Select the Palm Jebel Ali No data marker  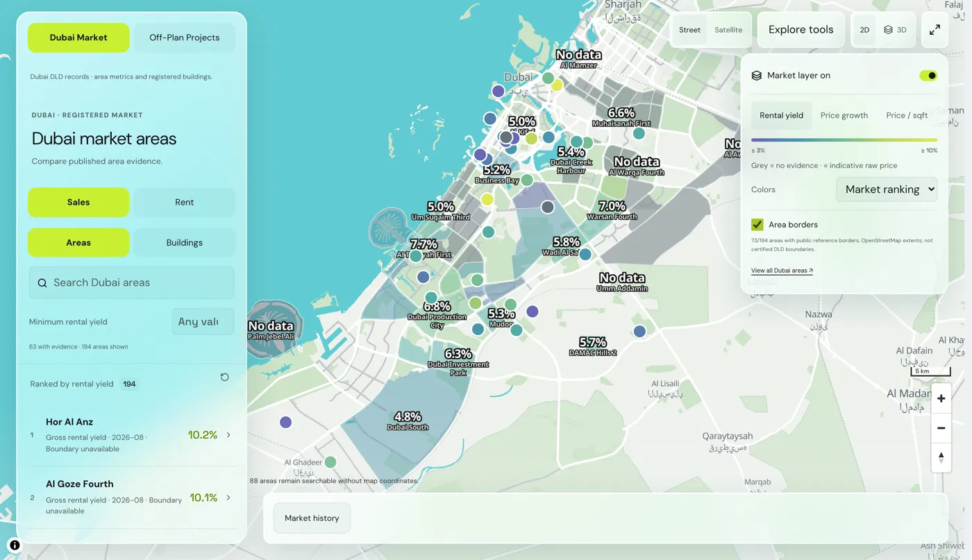(x=271, y=330)
